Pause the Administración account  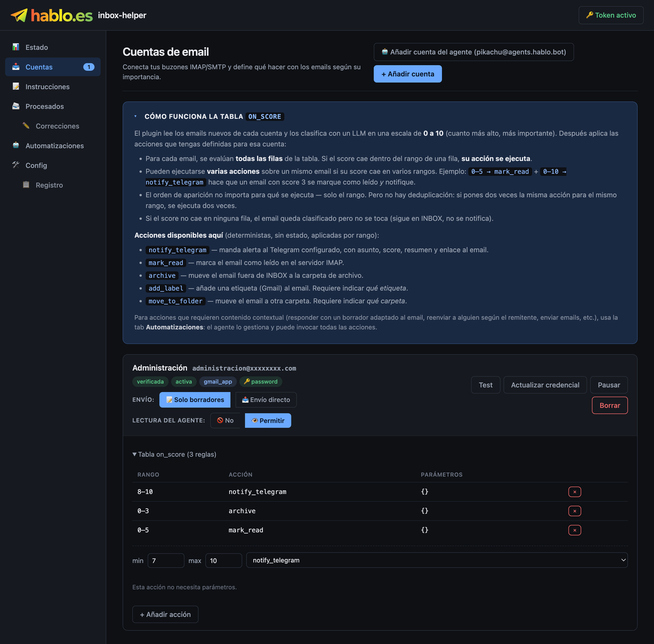(609, 385)
